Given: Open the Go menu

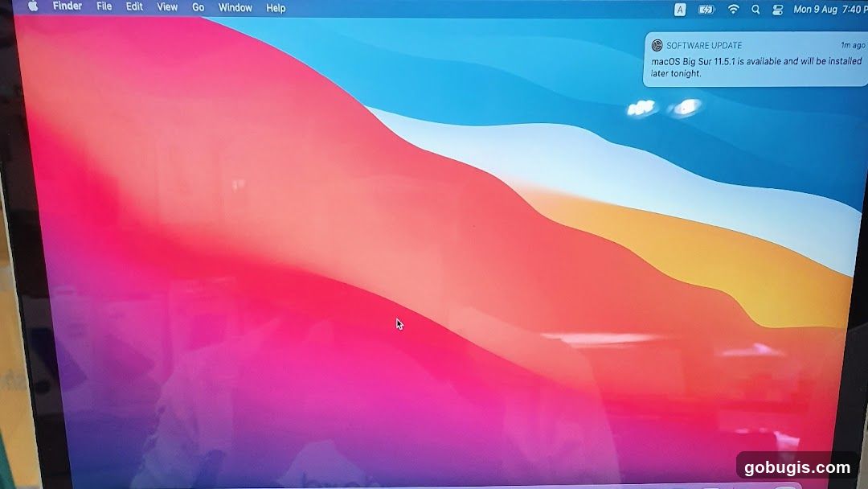Looking at the screenshot, I should (199, 8).
